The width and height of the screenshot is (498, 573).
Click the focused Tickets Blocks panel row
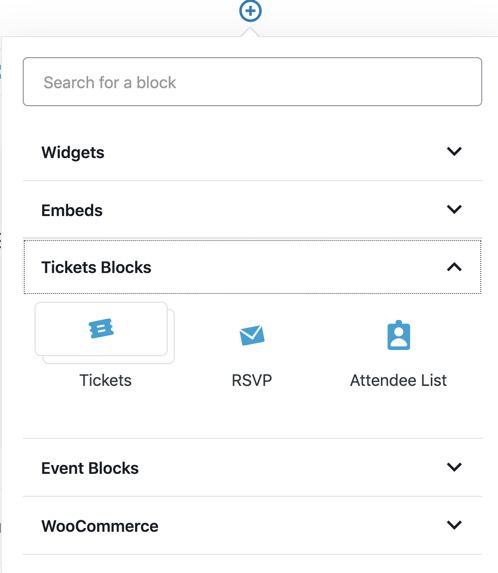252,267
